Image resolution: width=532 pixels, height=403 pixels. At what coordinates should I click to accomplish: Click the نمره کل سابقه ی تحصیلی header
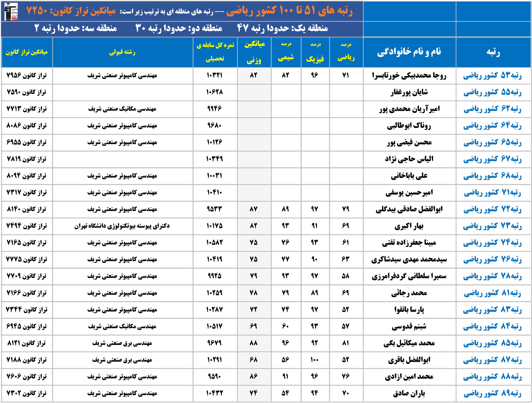(215, 52)
